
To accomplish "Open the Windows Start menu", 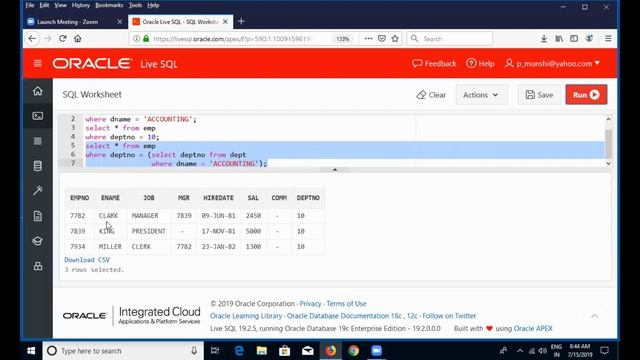I will [31, 351].
